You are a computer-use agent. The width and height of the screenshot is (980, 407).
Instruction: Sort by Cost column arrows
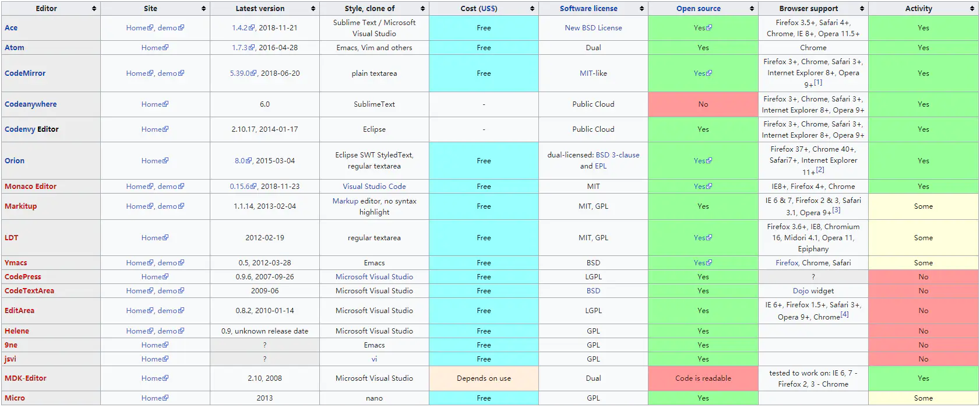[x=532, y=9]
